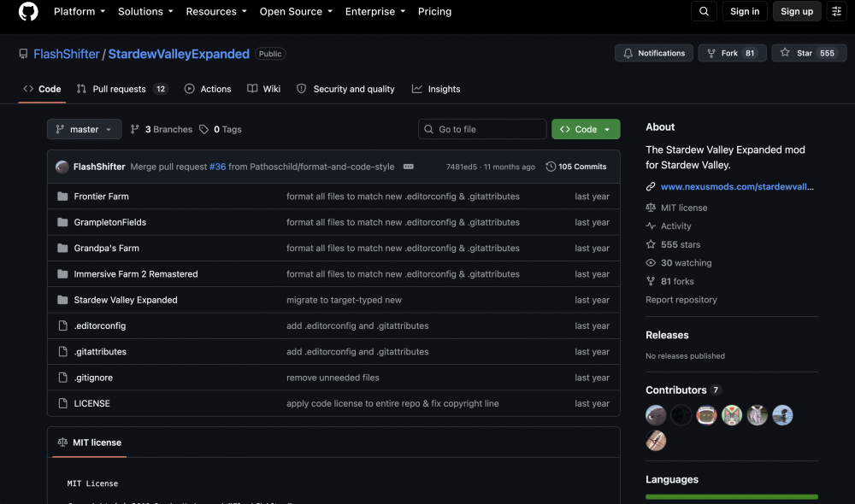855x504 pixels.
Task: Open the .gitattributes file
Action: 100,351
